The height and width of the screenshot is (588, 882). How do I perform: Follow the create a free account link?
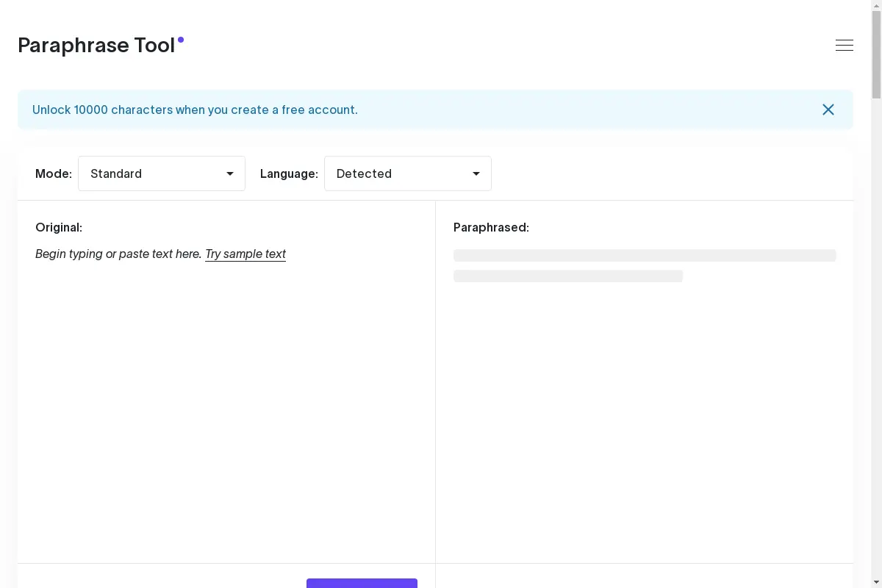195,110
